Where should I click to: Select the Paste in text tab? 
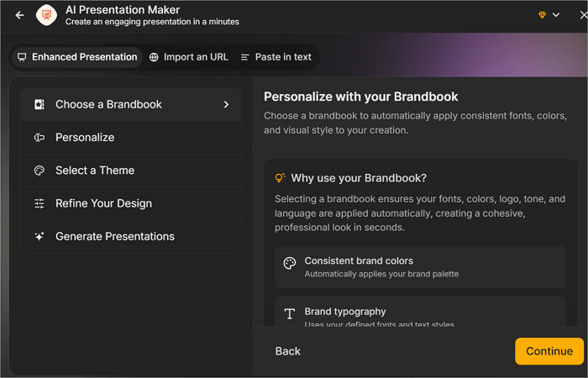(x=276, y=57)
